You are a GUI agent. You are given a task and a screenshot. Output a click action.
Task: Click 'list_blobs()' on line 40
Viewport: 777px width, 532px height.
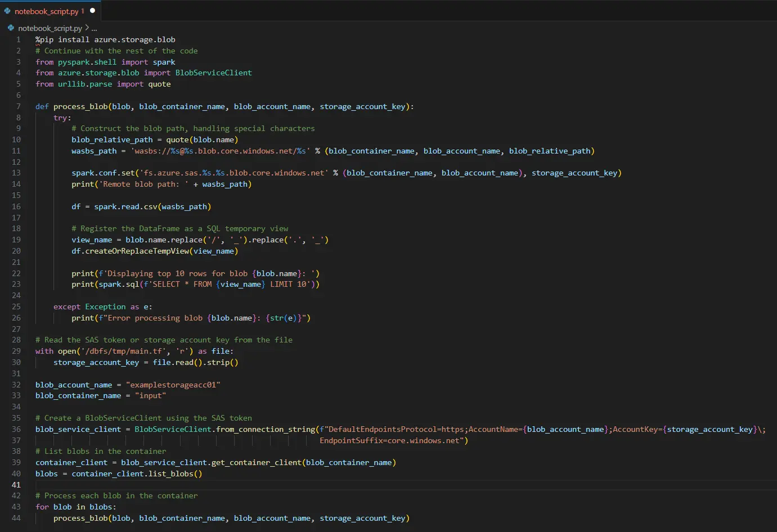tap(176, 474)
